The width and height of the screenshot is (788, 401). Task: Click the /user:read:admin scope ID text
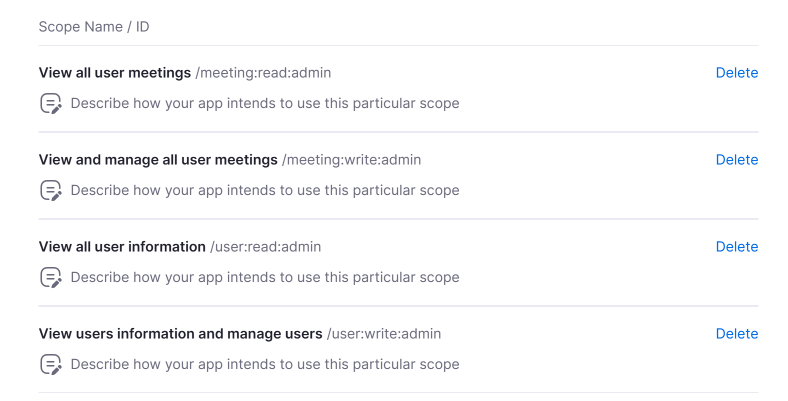(x=265, y=247)
